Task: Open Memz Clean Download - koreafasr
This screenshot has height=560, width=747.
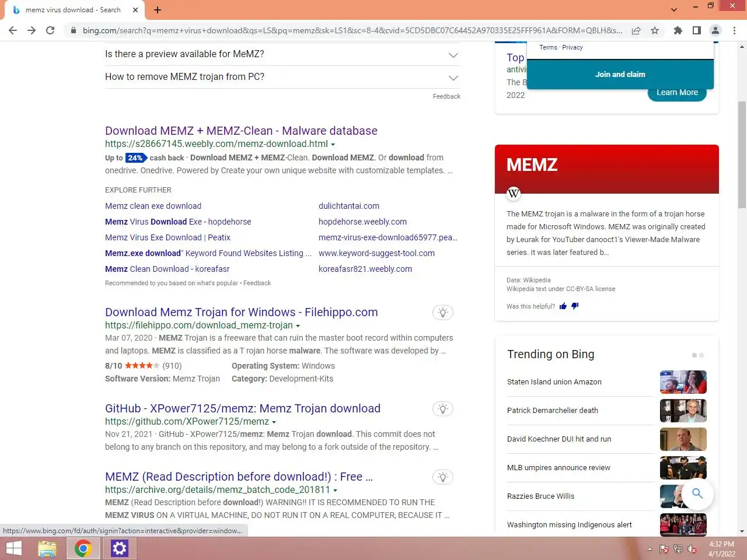Action: [167, 269]
